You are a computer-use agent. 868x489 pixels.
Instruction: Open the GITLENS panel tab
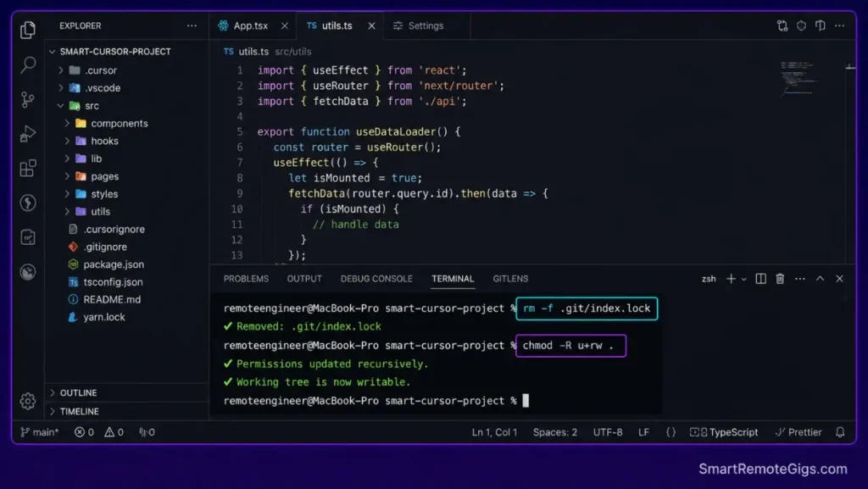point(510,279)
